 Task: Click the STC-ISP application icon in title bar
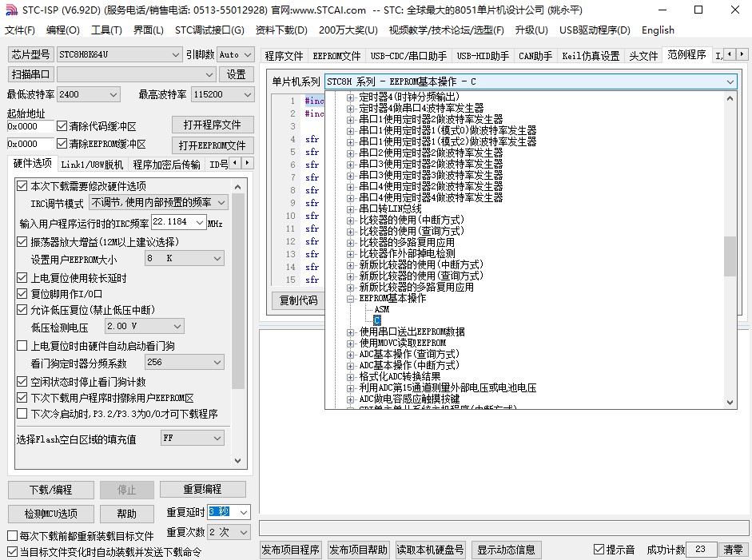[x=11, y=10]
